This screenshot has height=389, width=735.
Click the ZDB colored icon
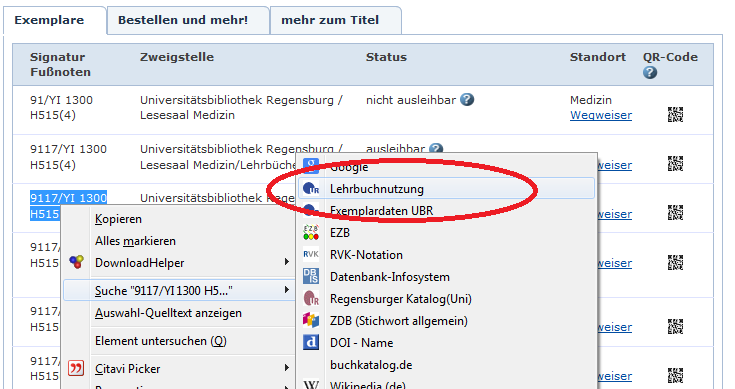click(x=311, y=321)
